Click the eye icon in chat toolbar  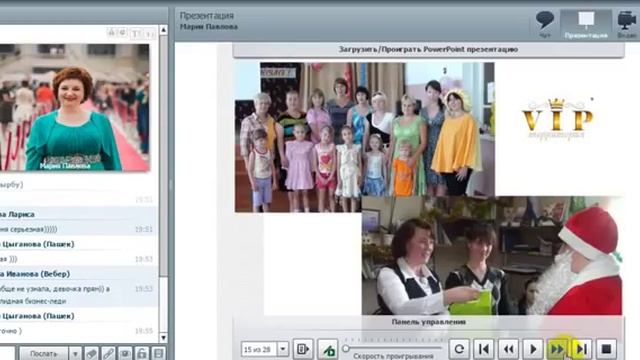click(125, 353)
